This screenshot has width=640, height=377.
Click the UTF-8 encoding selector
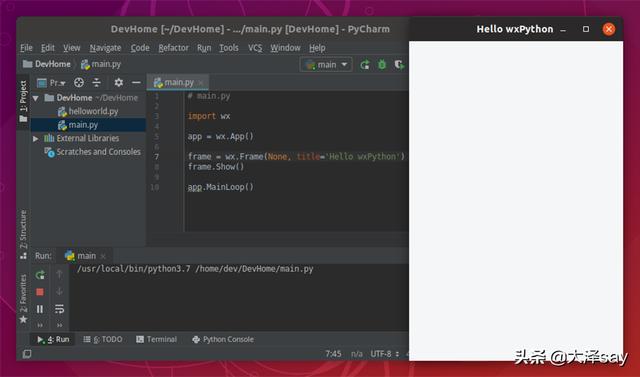(x=384, y=354)
